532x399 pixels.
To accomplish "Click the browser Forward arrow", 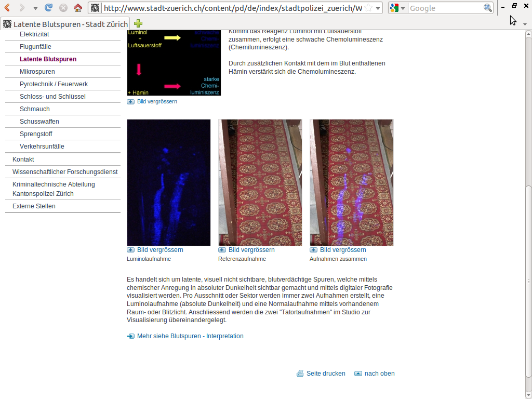I will coord(22,8).
